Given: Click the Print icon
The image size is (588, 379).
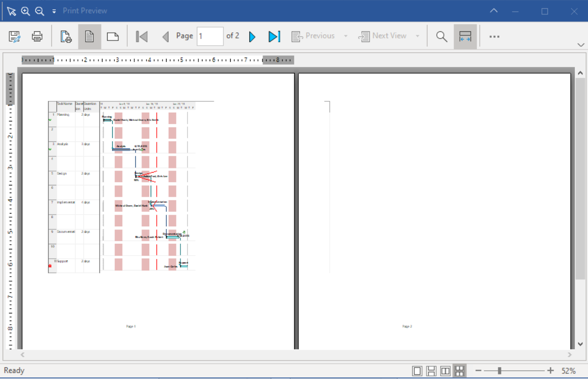Looking at the screenshot, I should 37,37.
